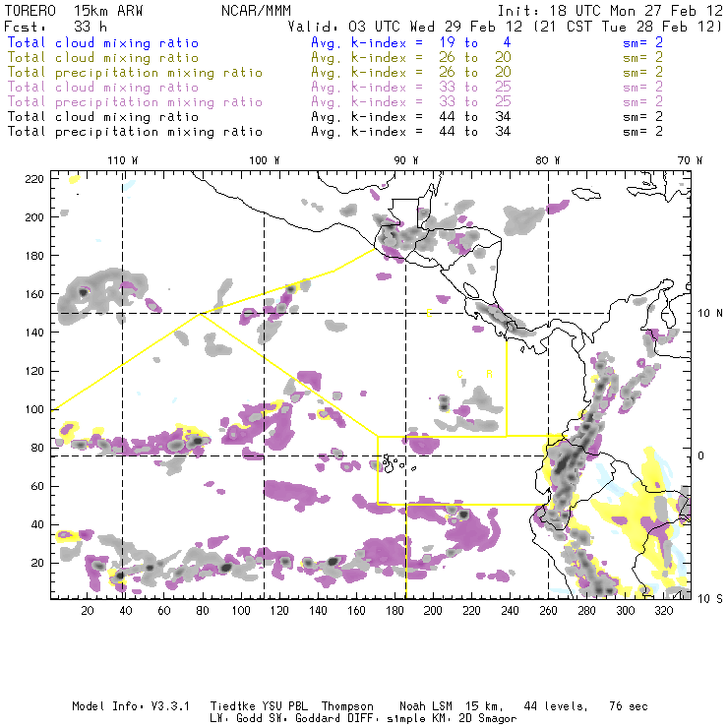728x728 pixels.
Task: Click the "LW: Godd" radiation footer text
Action: tap(235, 719)
